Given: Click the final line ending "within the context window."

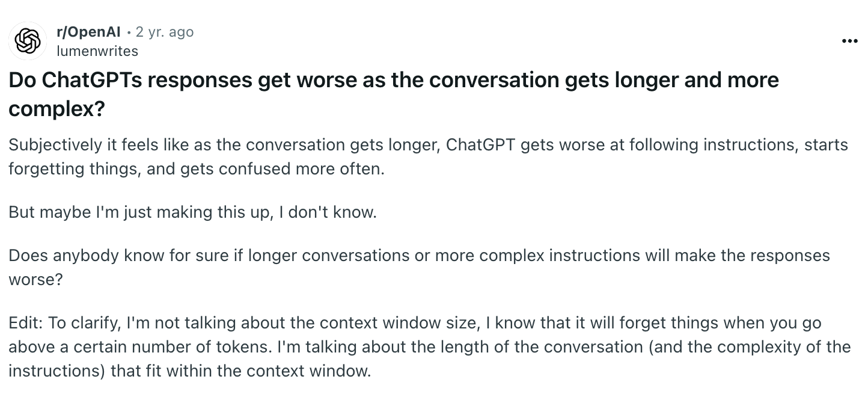Looking at the screenshot, I should click(x=190, y=371).
